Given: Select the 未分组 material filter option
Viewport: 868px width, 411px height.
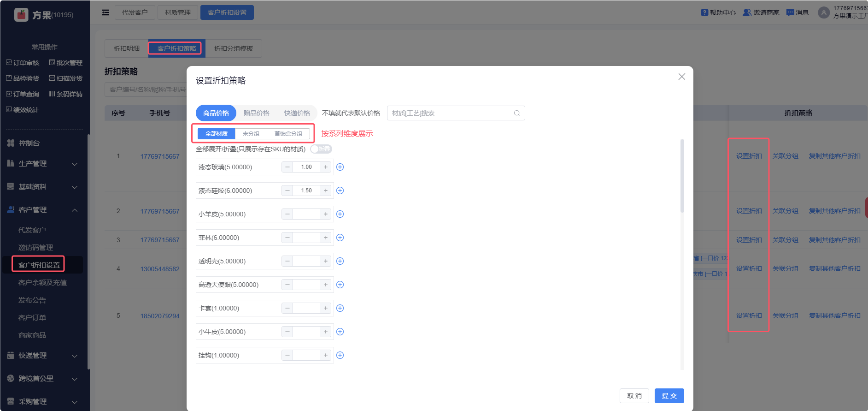Looking at the screenshot, I should click(x=251, y=134).
